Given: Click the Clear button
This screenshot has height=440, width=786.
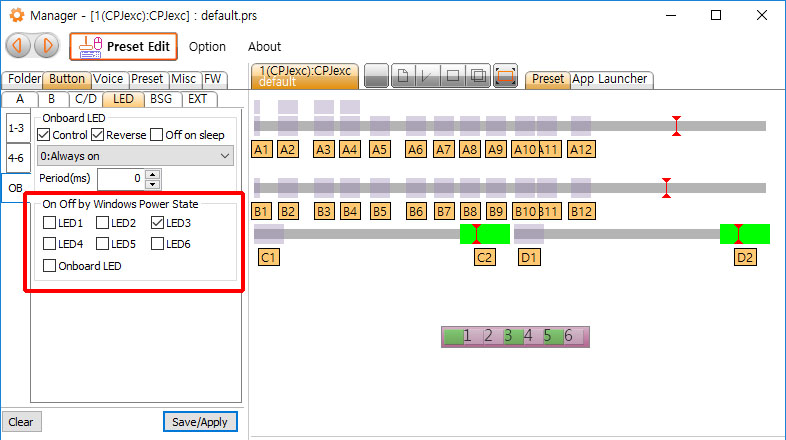Looking at the screenshot, I should click(22, 422).
